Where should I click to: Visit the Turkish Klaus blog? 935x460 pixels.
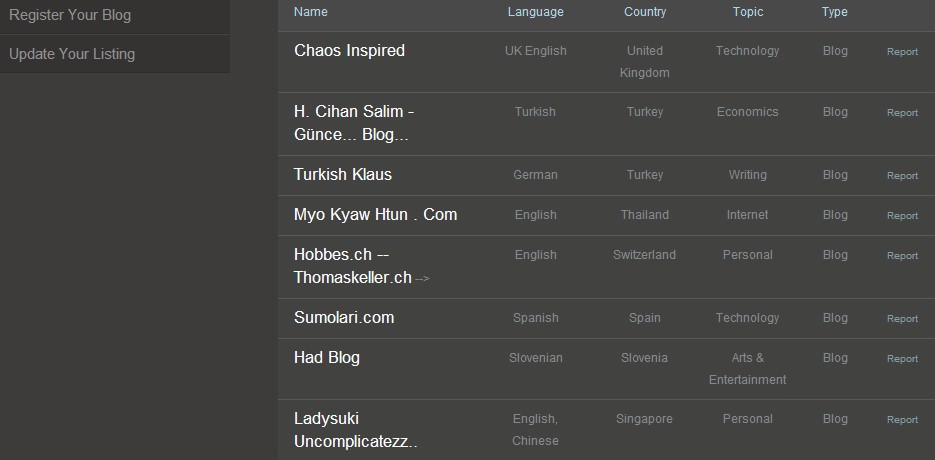click(343, 174)
